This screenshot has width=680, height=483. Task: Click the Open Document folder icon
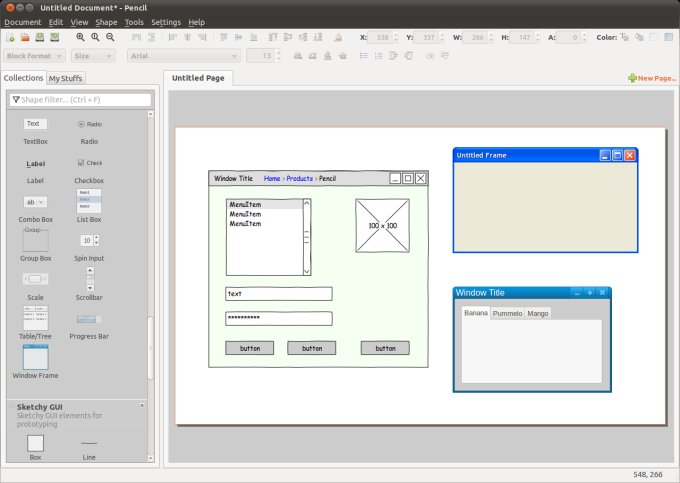24,37
